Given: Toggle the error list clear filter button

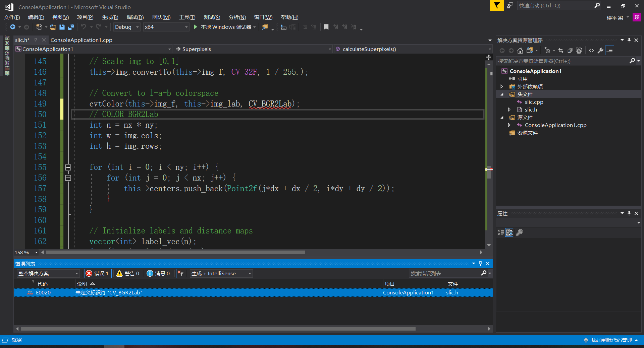Looking at the screenshot, I should coord(180,274).
